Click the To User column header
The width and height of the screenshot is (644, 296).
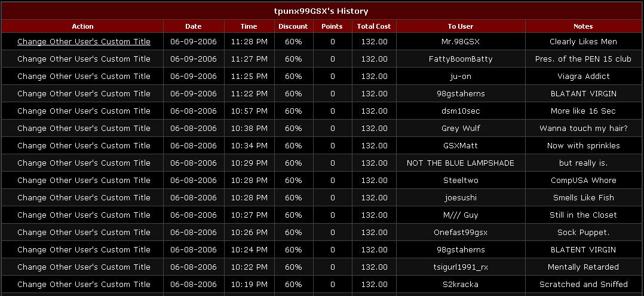pyautogui.click(x=461, y=26)
